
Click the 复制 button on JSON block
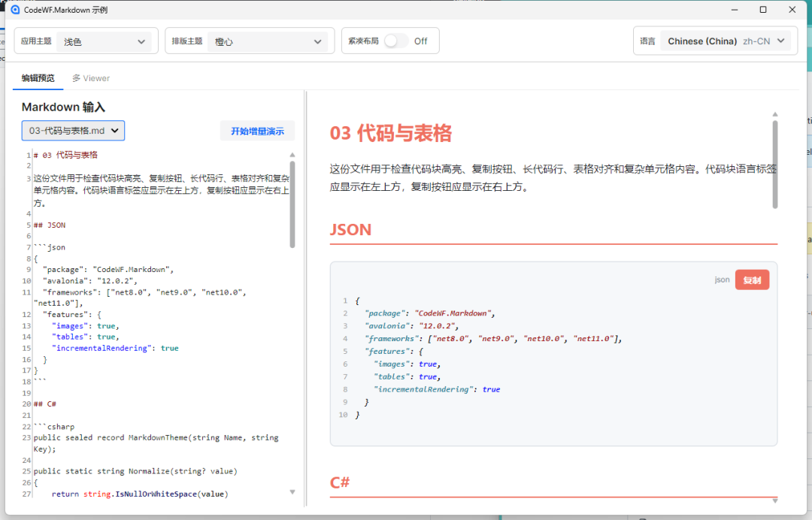(x=752, y=280)
